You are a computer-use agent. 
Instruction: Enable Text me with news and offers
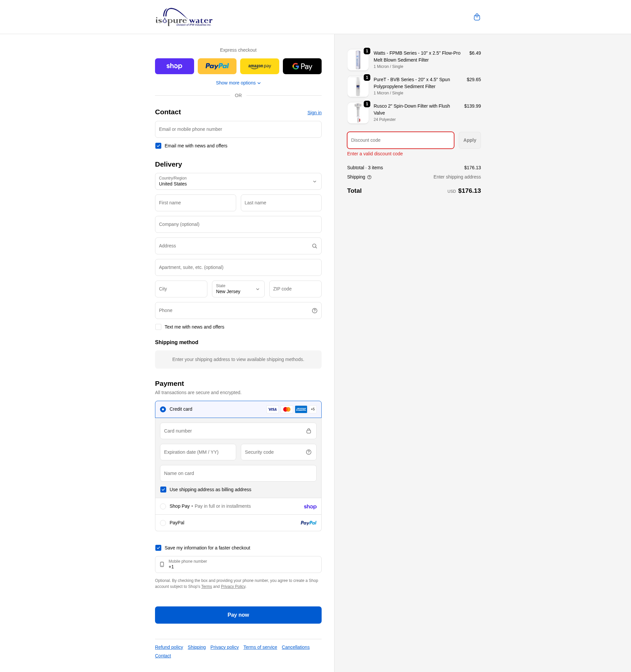click(x=158, y=327)
